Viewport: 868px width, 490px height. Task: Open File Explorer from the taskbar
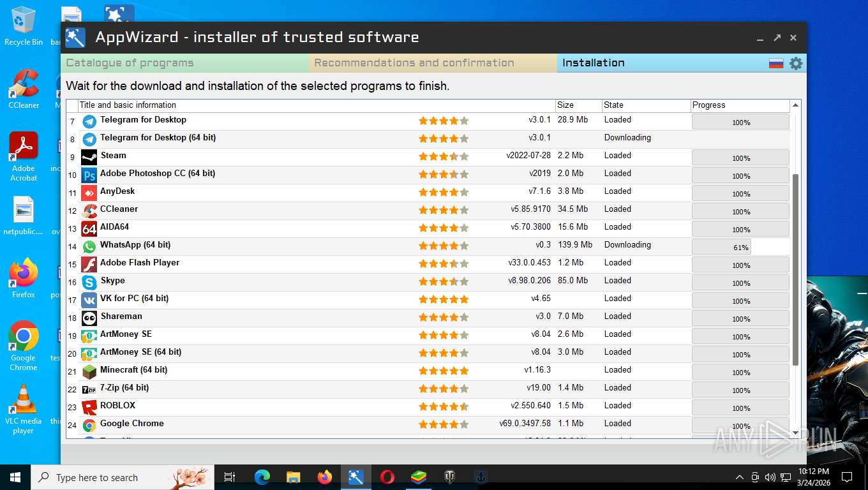click(294, 477)
